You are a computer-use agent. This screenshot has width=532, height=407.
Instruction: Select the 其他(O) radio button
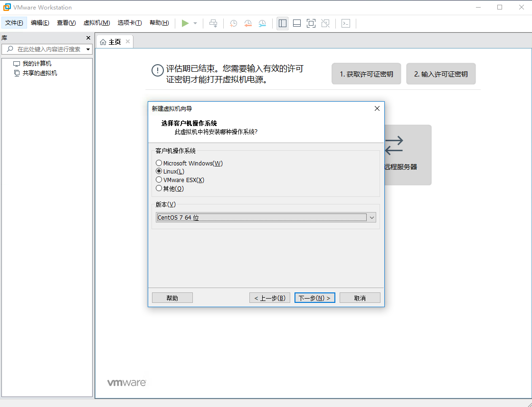pos(159,188)
